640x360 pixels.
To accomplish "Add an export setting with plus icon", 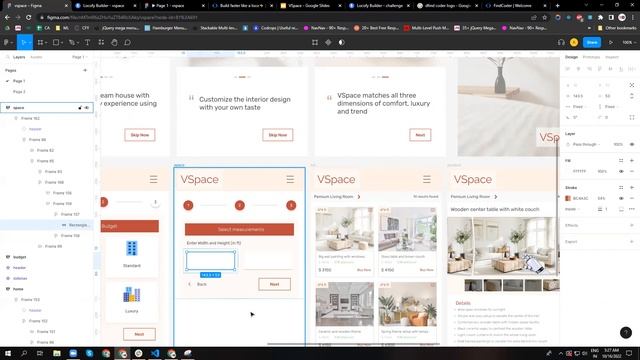I will point(631,242).
